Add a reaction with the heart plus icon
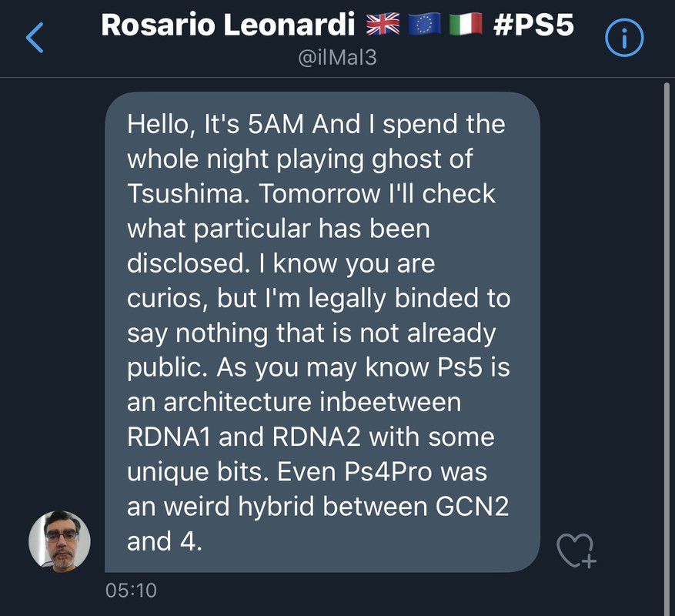This screenshot has width=675, height=616. 576,551
